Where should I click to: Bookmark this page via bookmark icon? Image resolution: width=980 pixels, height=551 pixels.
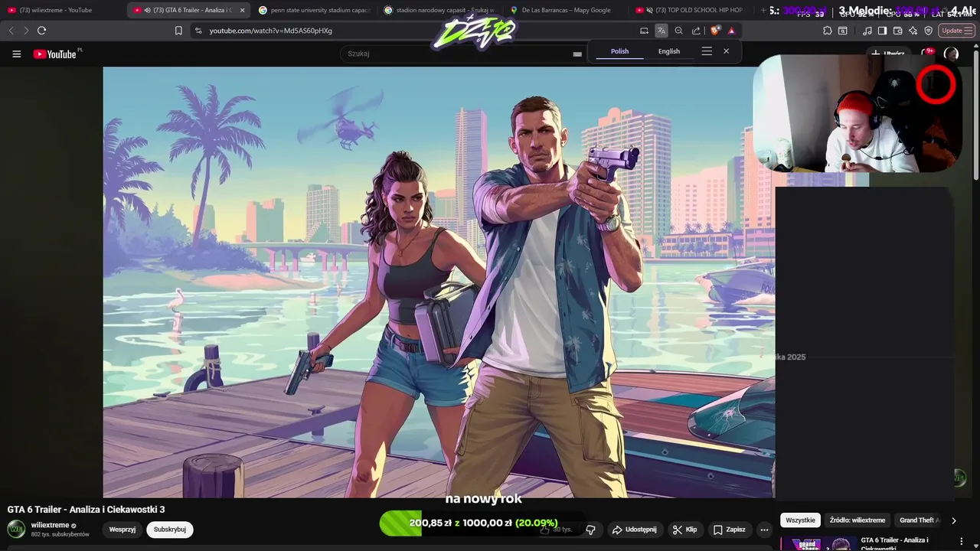click(178, 31)
